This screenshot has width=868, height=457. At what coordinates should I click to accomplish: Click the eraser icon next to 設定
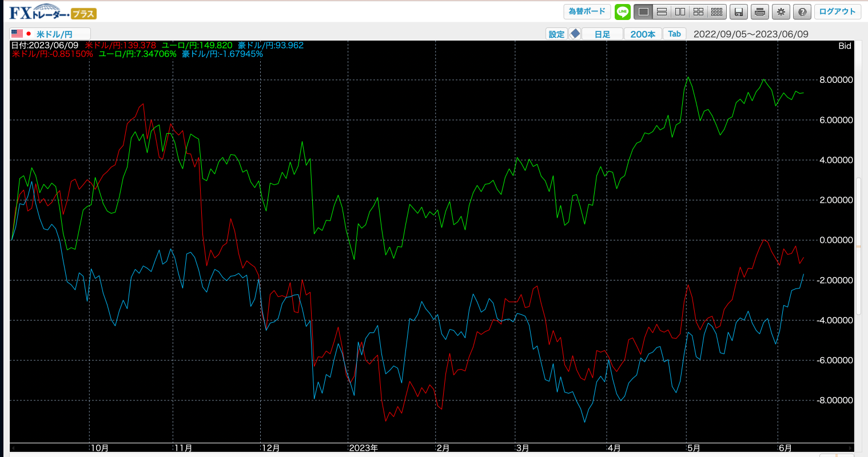[575, 34]
